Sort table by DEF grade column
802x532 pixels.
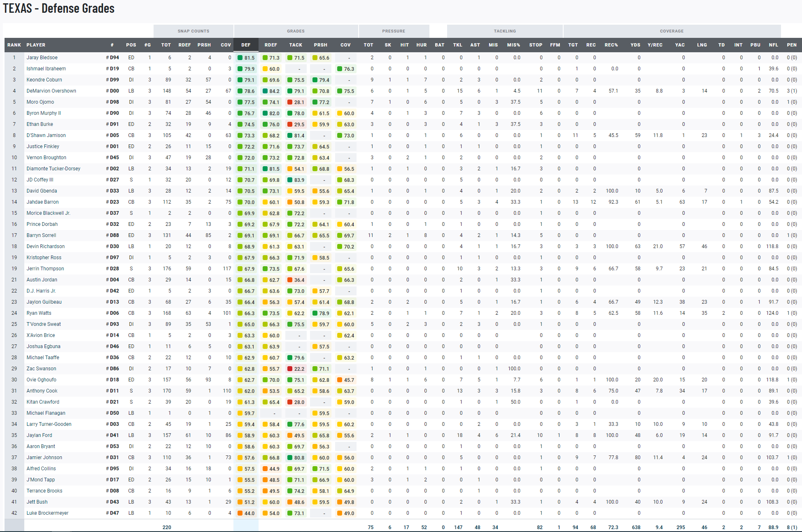(x=246, y=45)
